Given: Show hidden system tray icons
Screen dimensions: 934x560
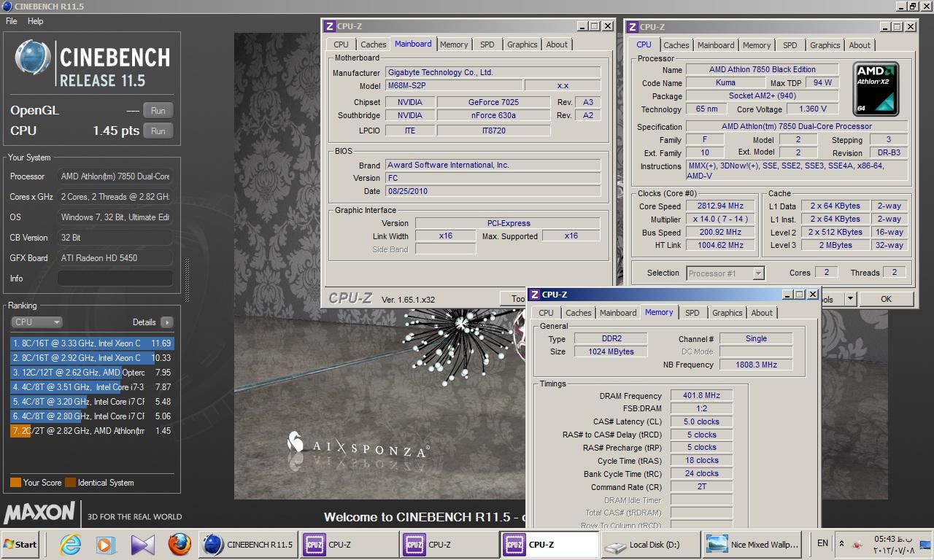Looking at the screenshot, I should point(842,543).
